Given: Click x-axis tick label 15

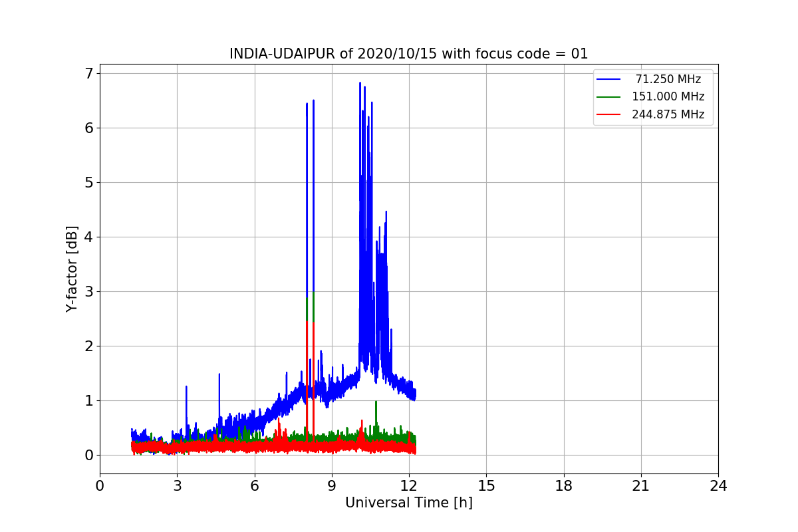Looking at the screenshot, I should (x=486, y=486).
